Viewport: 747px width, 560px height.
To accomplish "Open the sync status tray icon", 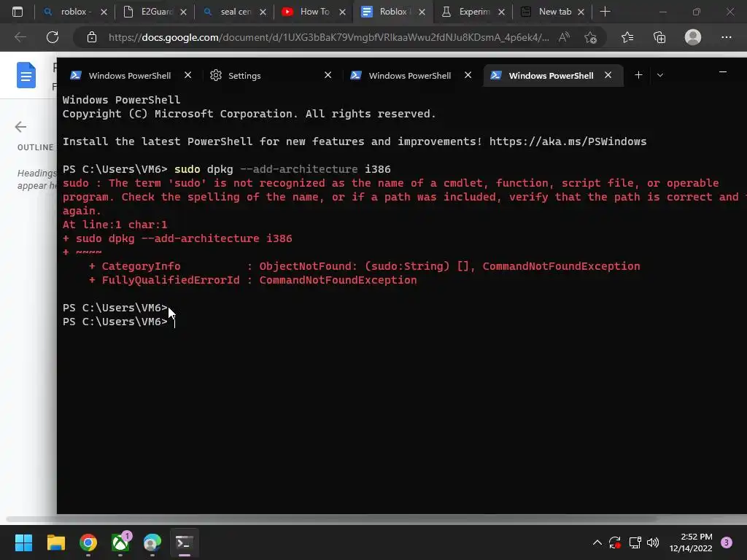I will (x=615, y=542).
